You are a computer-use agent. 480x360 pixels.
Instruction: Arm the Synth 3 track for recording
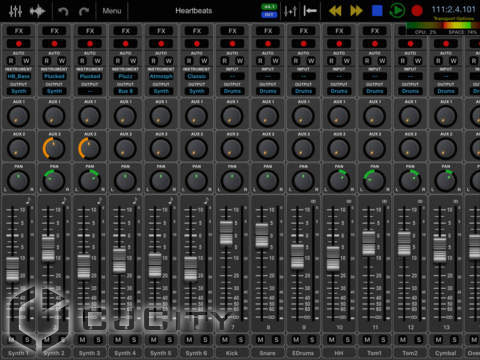(x=90, y=43)
